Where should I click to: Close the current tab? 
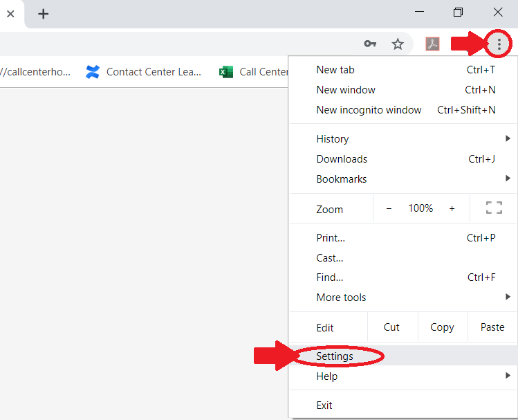10,14
